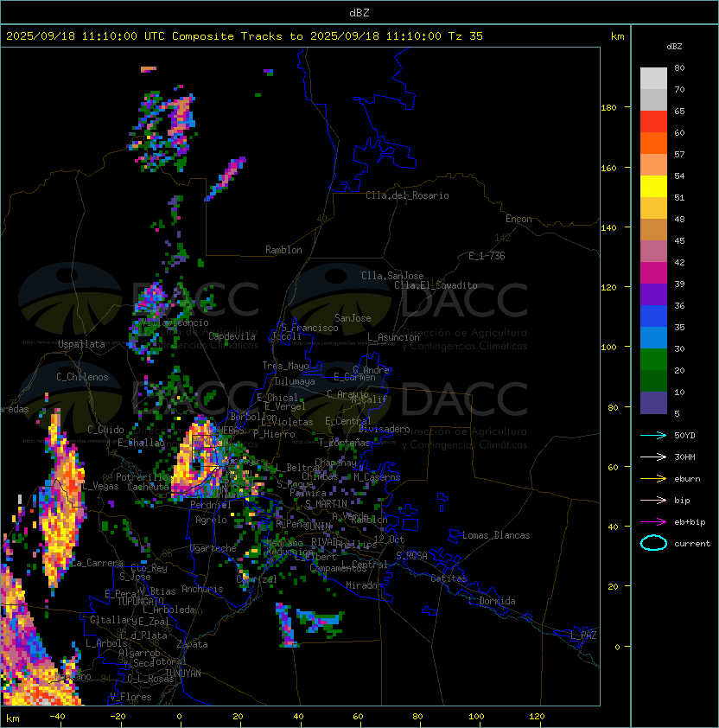Viewport: 719px width, 728px height.
Task: Click the 'current' legend label
Action: coord(692,544)
